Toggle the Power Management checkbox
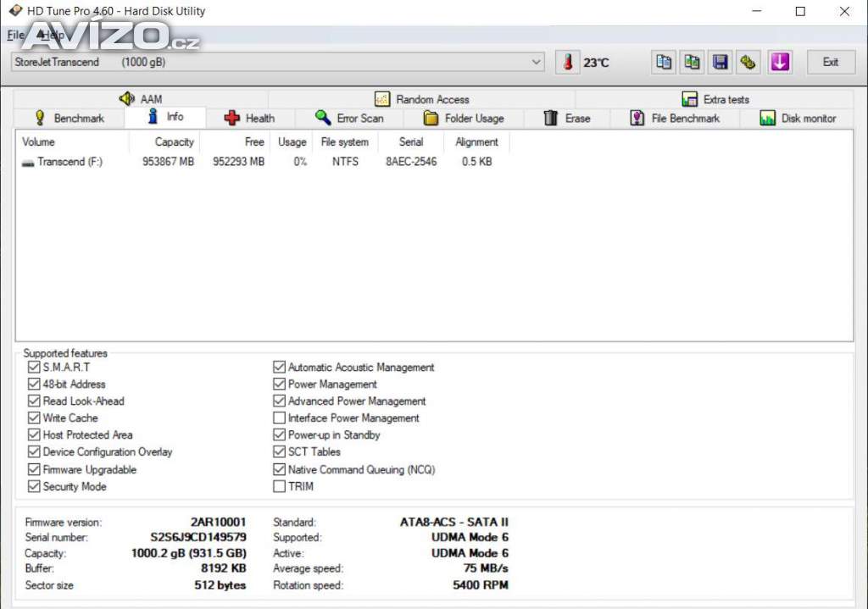 tap(279, 384)
